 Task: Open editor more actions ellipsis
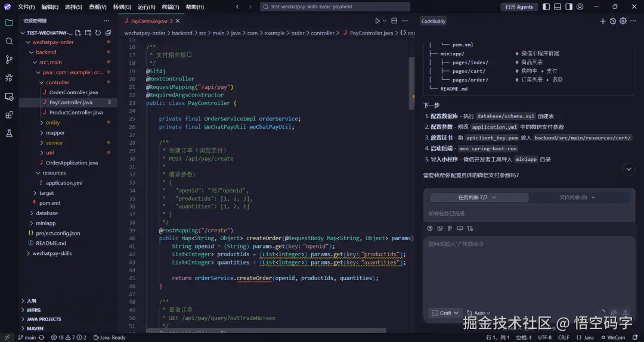(x=405, y=21)
